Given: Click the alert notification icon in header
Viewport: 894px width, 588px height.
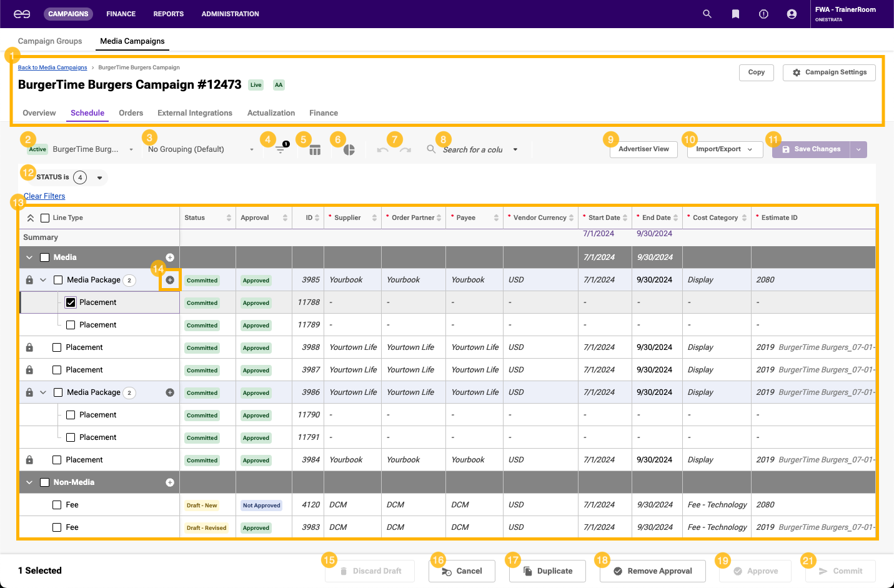Looking at the screenshot, I should tap(763, 14).
